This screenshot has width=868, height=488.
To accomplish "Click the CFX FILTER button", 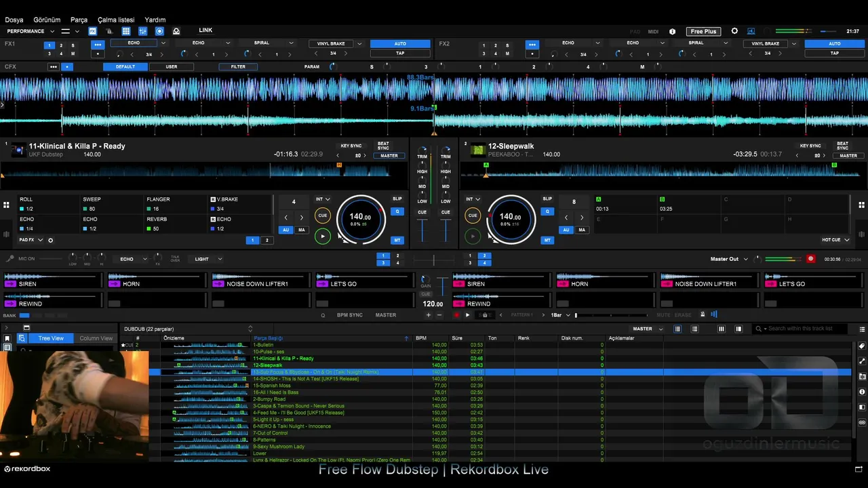I will (238, 67).
